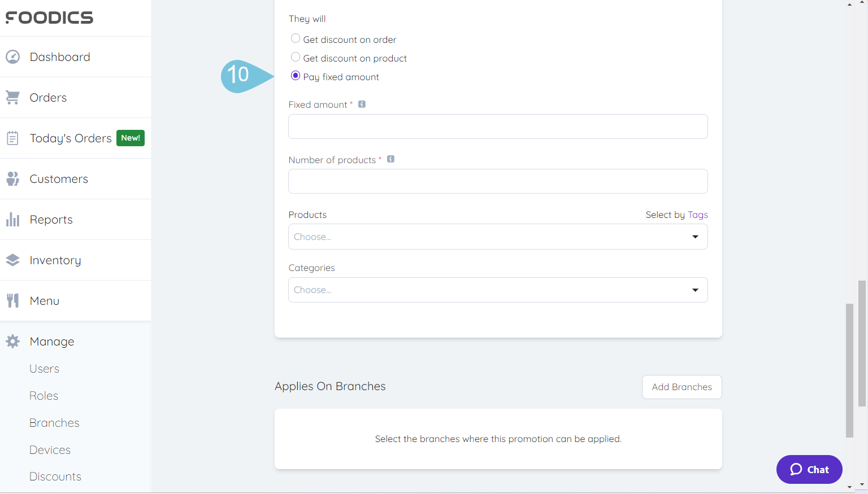Click the Foodics logo
Image resolution: width=868 pixels, height=494 pixels.
click(x=49, y=18)
